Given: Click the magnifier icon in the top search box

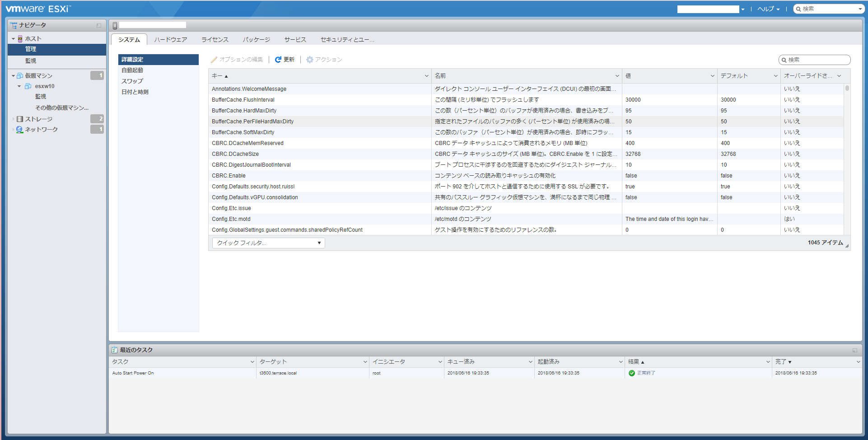Looking at the screenshot, I should (x=798, y=9).
